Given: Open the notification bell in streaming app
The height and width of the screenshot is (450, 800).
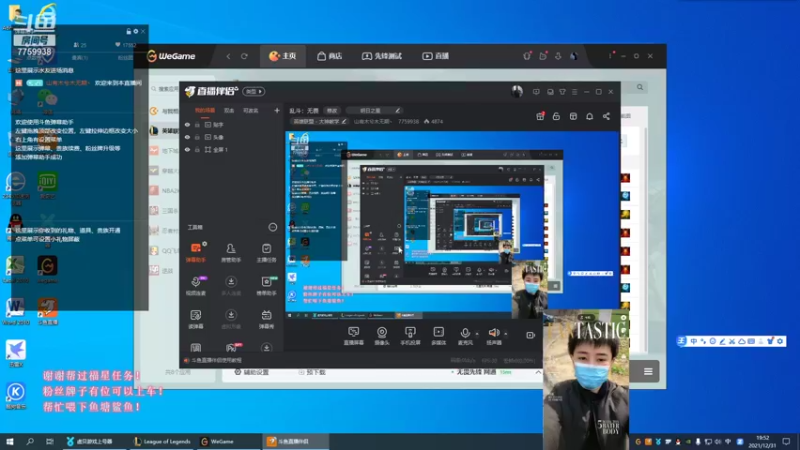Looking at the screenshot, I should pos(589,116).
